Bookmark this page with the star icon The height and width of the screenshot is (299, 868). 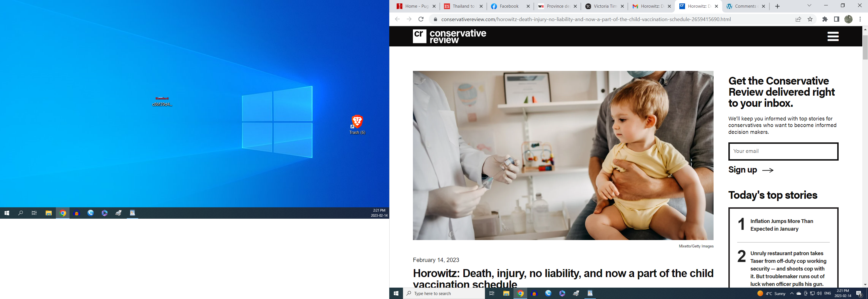click(810, 19)
